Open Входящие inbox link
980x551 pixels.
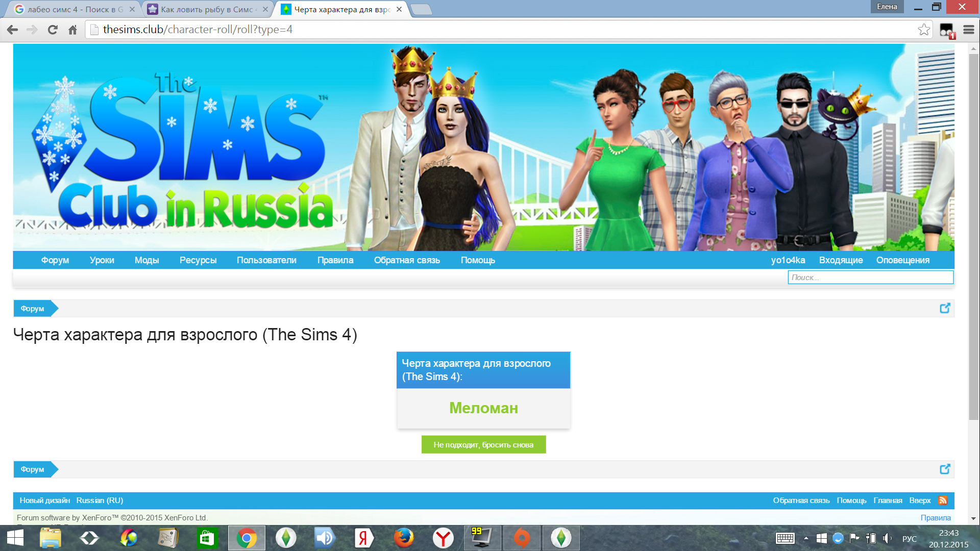pyautogui.click(x=841, y=260)
